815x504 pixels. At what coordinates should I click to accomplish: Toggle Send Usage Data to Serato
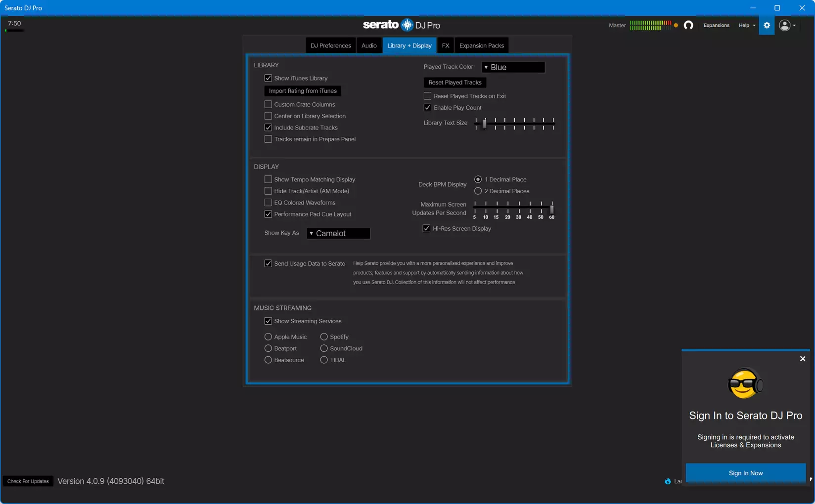tap(268, 263)
